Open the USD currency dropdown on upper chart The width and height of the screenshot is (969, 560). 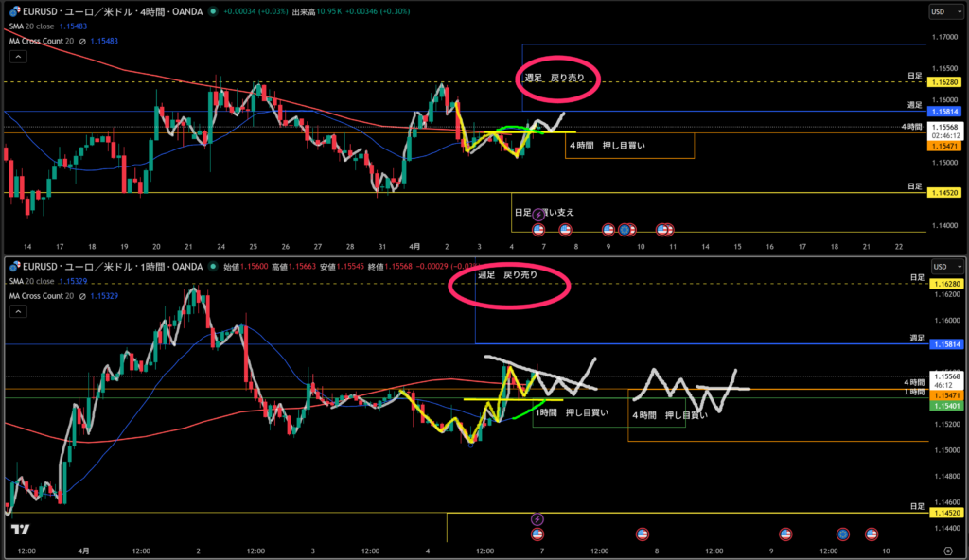[943, 12]
